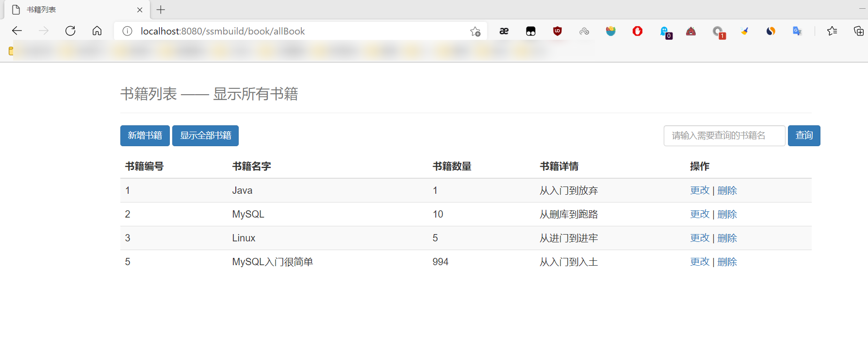Image resolution: width=868 pixels, height=339 pixels.
Task: Click the red AdBlock hand icon
Action: [638, 31]
